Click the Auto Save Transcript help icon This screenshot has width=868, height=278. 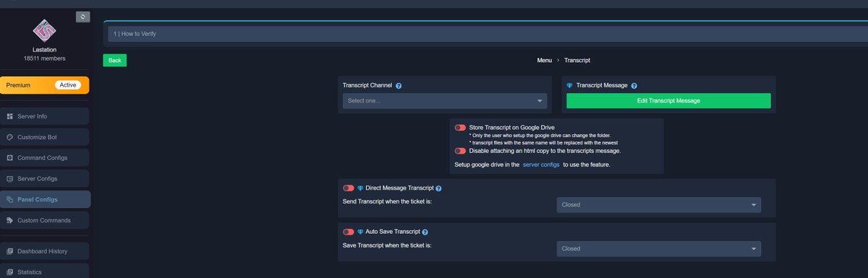tap(425, 232)
